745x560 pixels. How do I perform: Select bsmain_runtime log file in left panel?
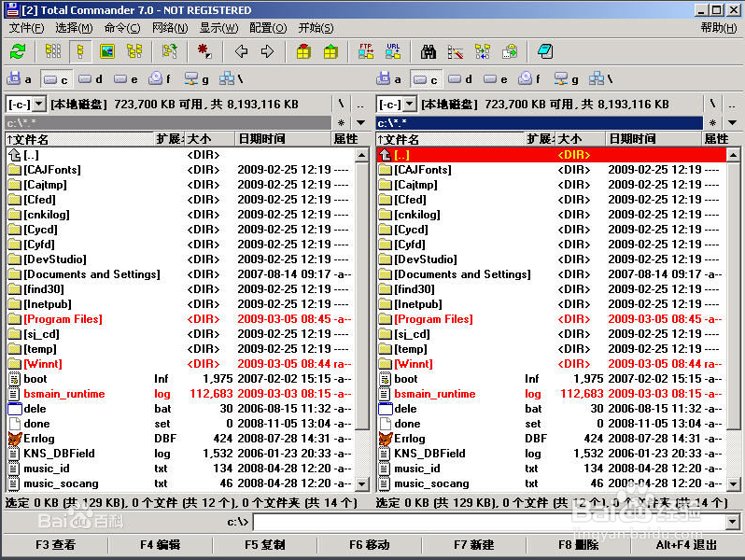click(180, 394)
